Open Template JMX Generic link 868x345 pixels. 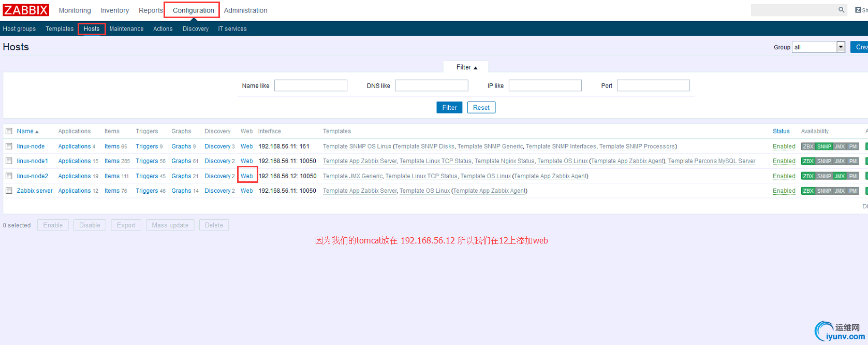click(x=352, y=176)
